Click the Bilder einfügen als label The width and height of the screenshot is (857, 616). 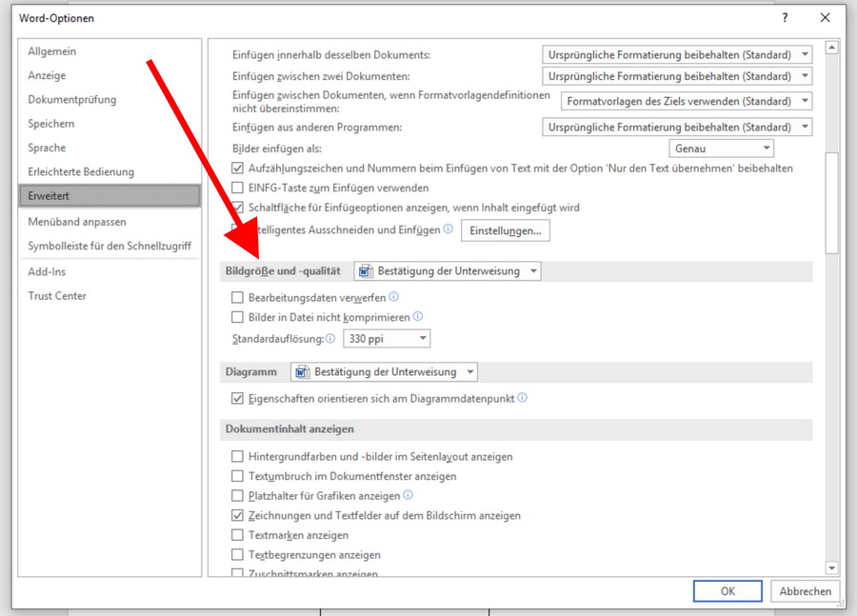[276, 149]
